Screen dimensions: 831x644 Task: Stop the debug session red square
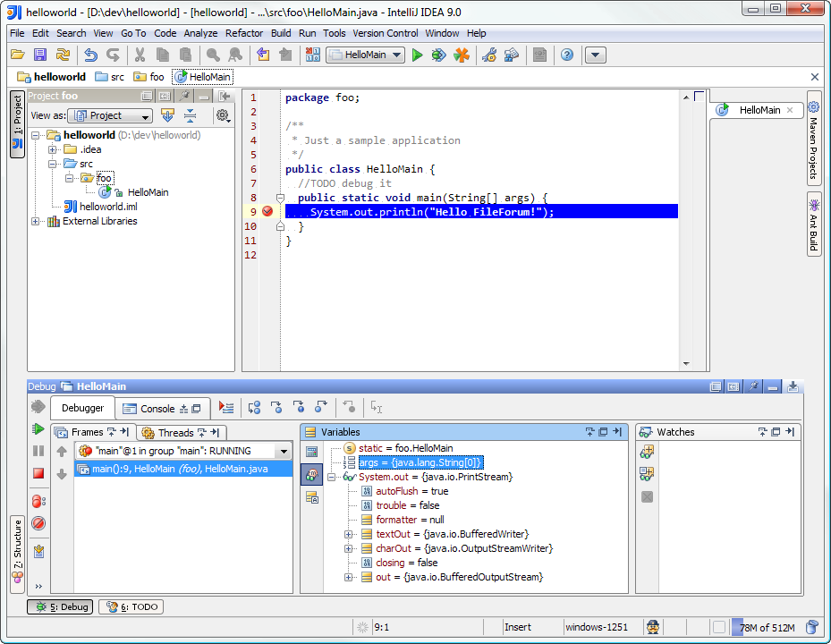(38, 473)
